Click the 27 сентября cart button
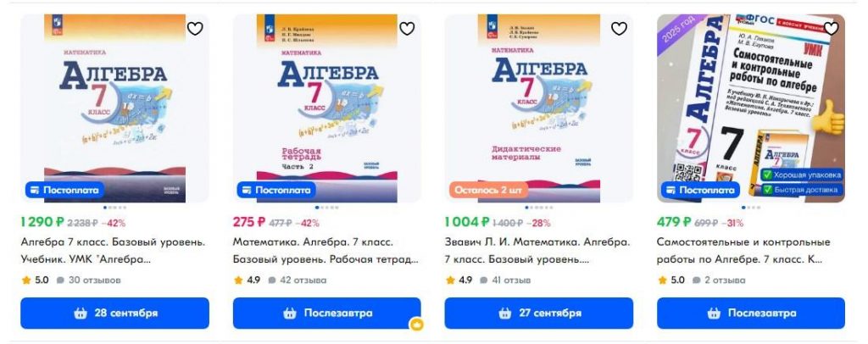 click(538, 313)
